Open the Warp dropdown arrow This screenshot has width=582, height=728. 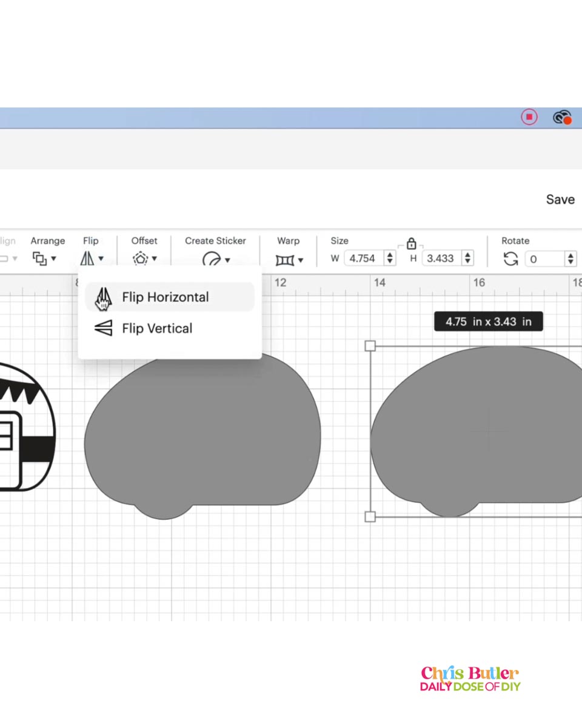point(300,260)
